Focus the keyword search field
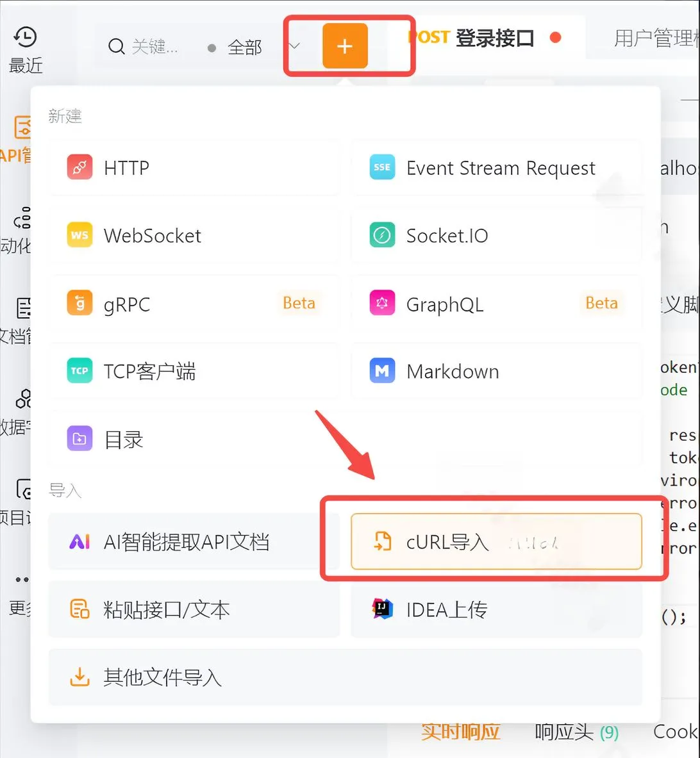 coord(144,47)
